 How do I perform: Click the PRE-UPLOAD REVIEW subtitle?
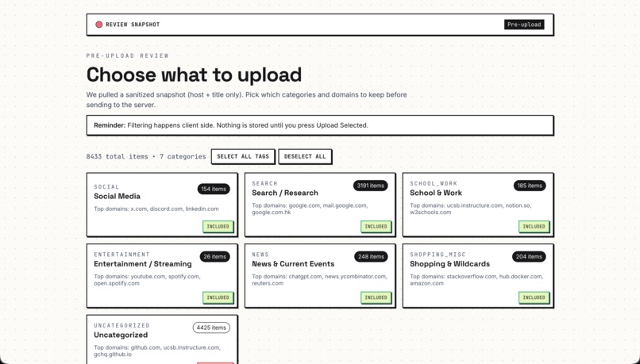[127, 56]
